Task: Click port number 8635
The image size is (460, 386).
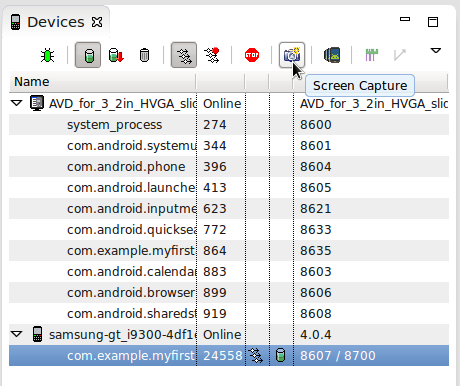Action: point(316,251)
